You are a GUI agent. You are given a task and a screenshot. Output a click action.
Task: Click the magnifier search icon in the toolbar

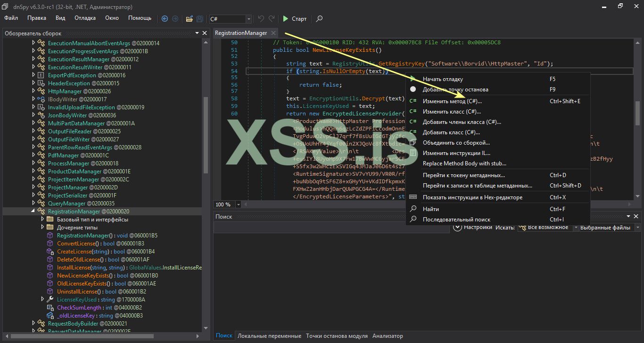click(x=319, y=19)
